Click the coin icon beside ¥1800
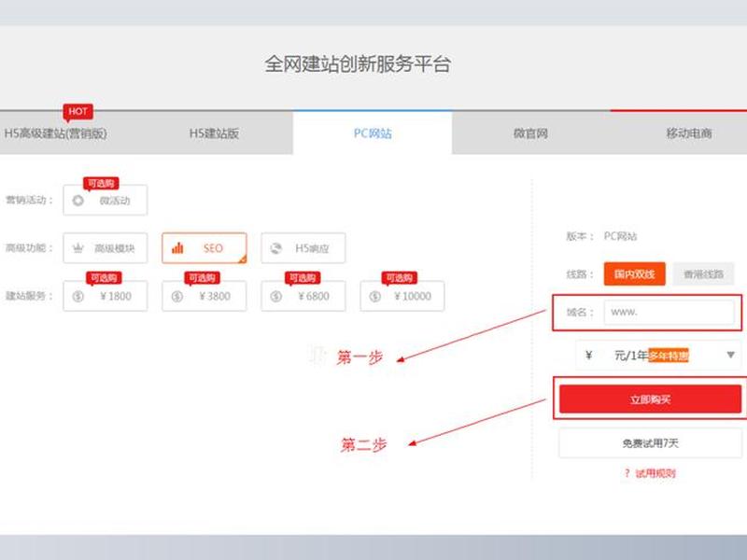The height and width of the screenshot is (560, 747). [x=78, y=296]
